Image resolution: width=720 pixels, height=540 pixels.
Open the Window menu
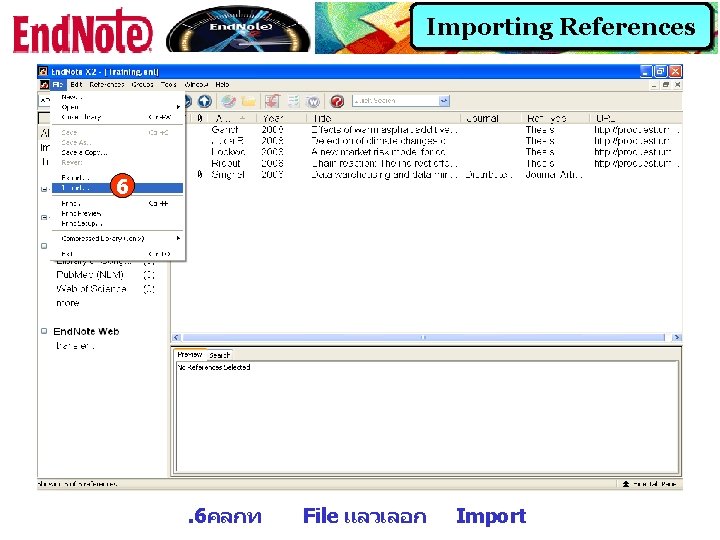click(196, 84)
